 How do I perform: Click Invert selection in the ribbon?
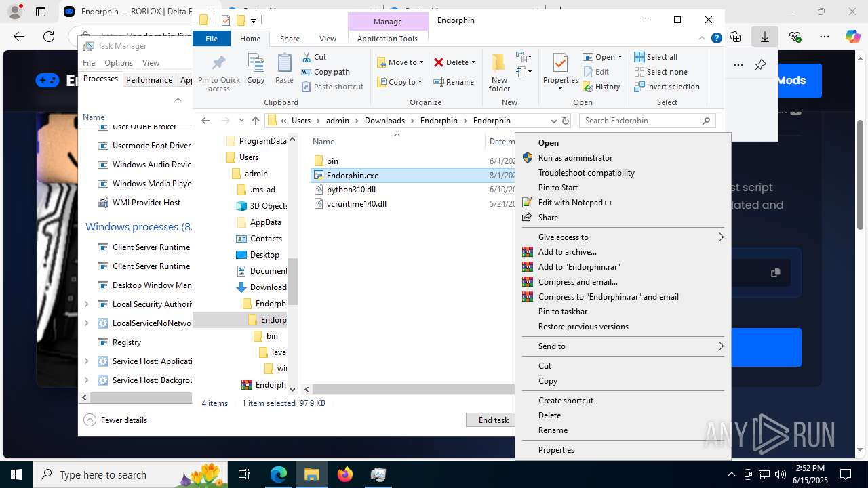click(667, 87)
